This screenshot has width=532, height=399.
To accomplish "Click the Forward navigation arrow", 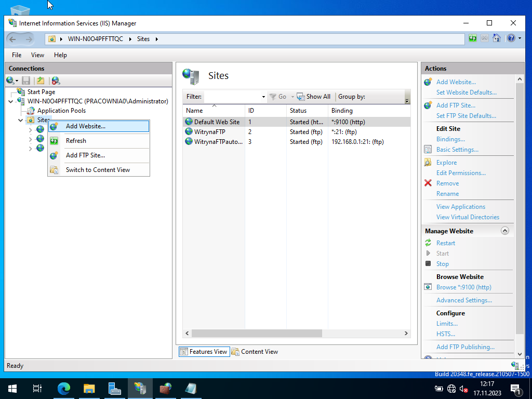I will [x=29, y=39].
